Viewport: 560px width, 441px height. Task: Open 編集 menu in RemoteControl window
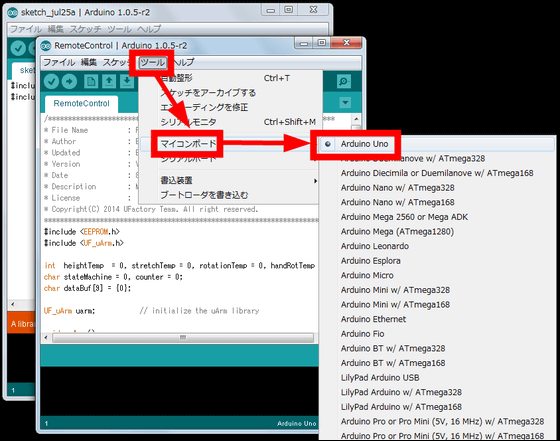point(89,62)
